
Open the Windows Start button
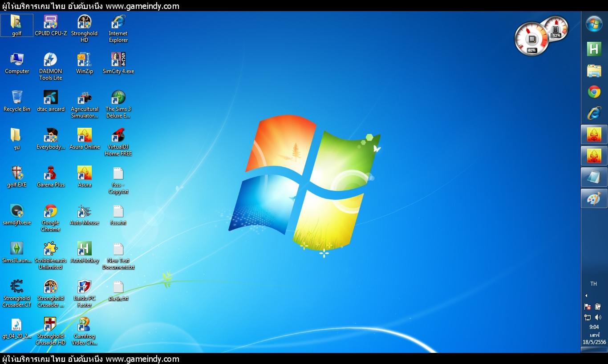[x=594, y=24]
